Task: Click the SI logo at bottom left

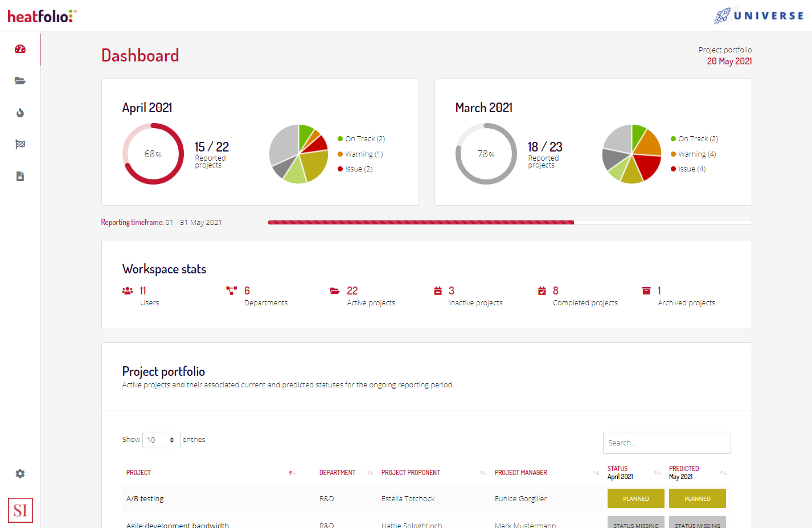Action: click(x=20, y=510)
